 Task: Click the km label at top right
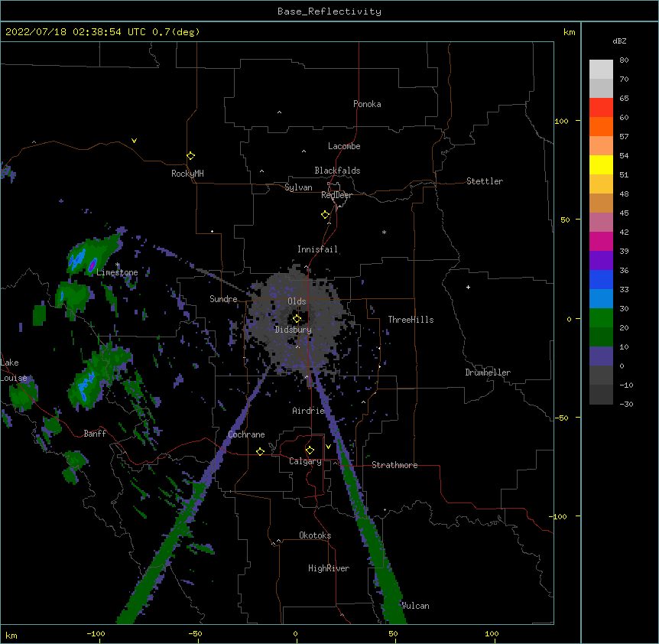570,32
